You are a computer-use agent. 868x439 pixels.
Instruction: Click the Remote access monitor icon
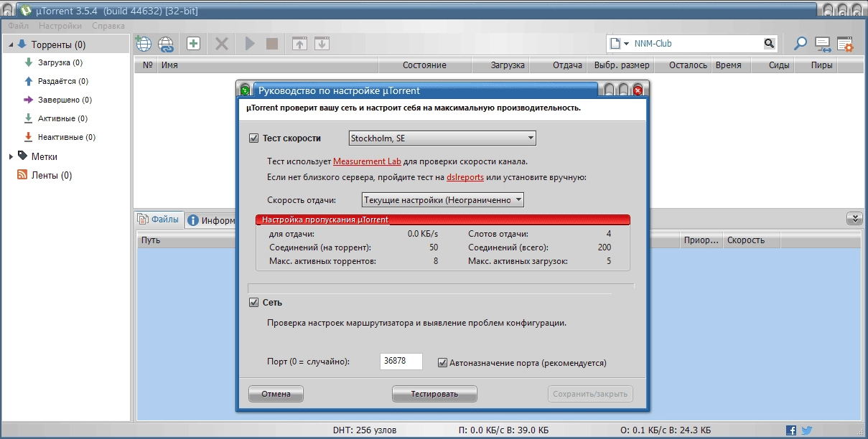pos(823,44)
